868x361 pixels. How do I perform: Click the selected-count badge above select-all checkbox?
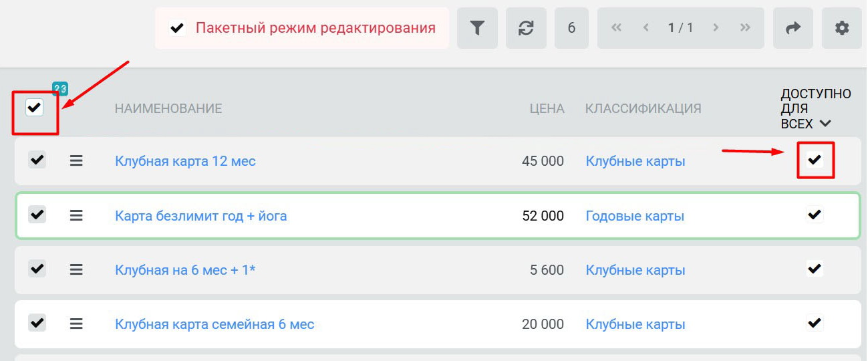click(60, 89)
